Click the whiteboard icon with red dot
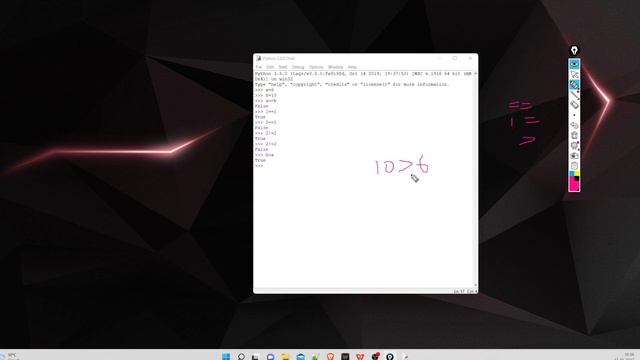 pos(574,145)
